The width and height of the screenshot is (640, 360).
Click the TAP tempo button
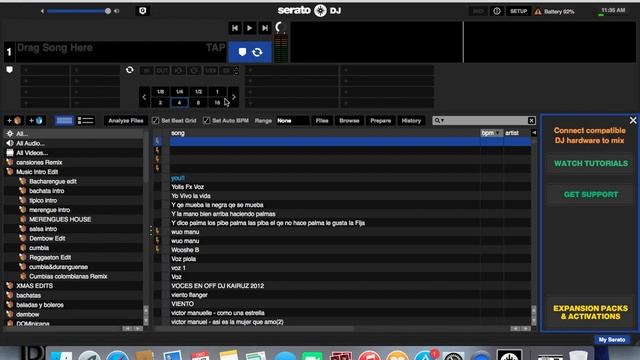pos(216,48)
